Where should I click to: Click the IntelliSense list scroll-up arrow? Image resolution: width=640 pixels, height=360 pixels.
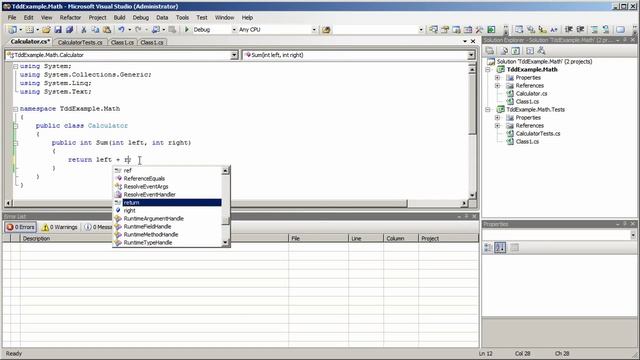click(225, 171)
